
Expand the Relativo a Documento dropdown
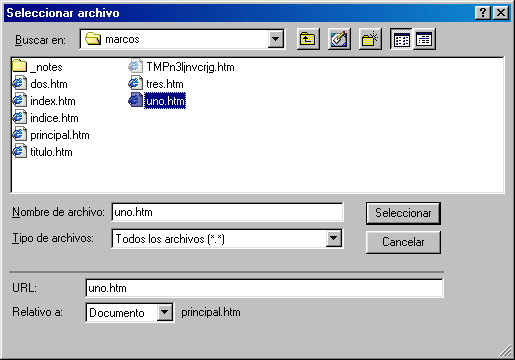[164, 312]
